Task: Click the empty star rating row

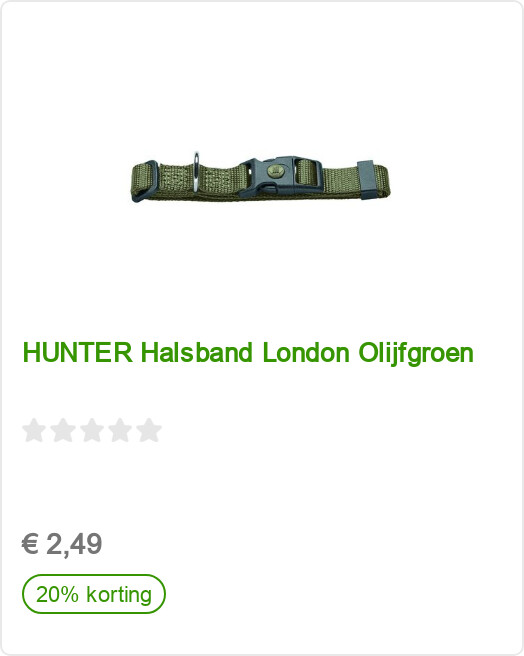Action: coord(92,430)
